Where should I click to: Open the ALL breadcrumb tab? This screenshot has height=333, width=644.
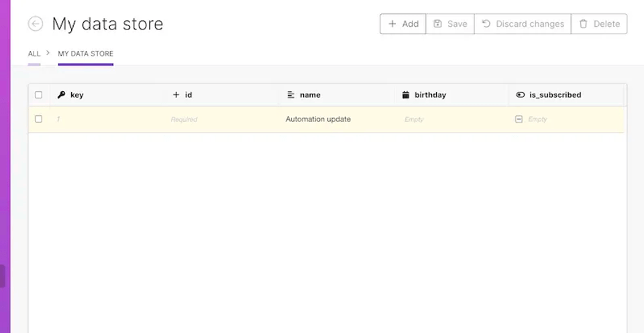pyautogui.click(x=34, y=54)
